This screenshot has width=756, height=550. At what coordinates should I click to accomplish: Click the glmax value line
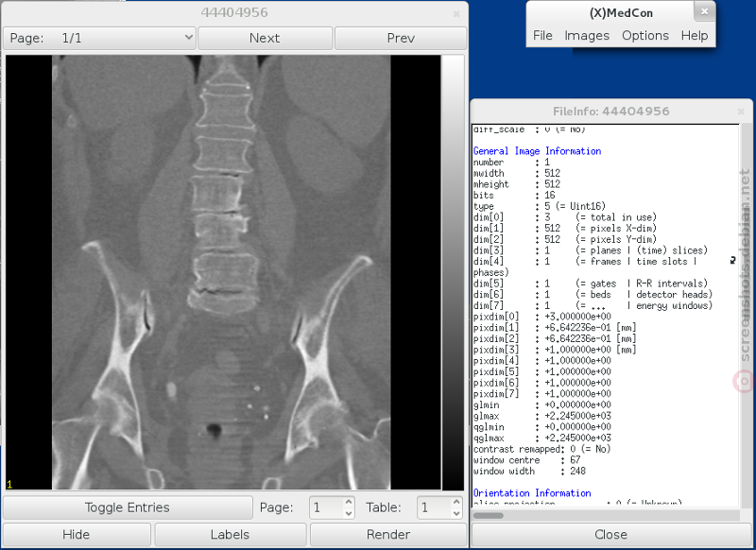[x=542, y=416]
